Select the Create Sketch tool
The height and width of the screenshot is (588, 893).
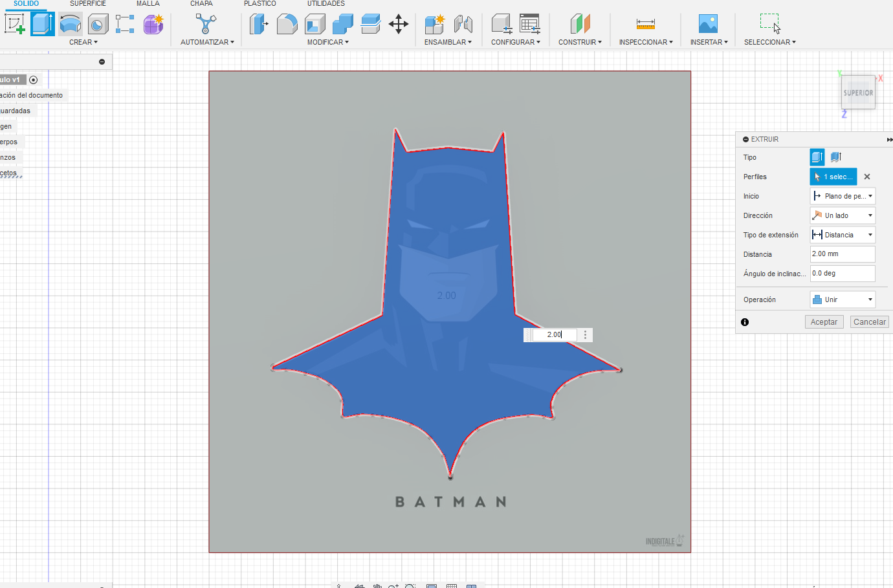pyautogui.click(x=15, y=24)
